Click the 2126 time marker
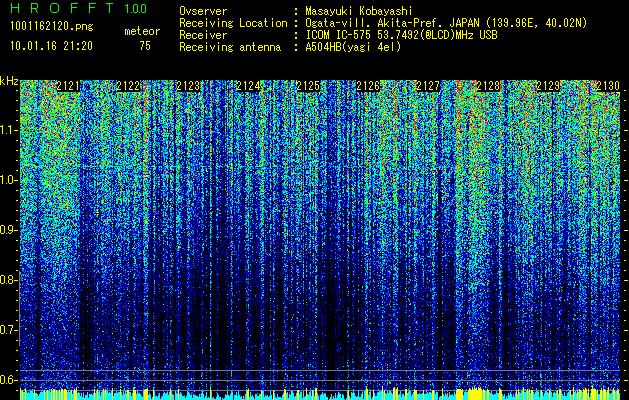 pos(368,86)
